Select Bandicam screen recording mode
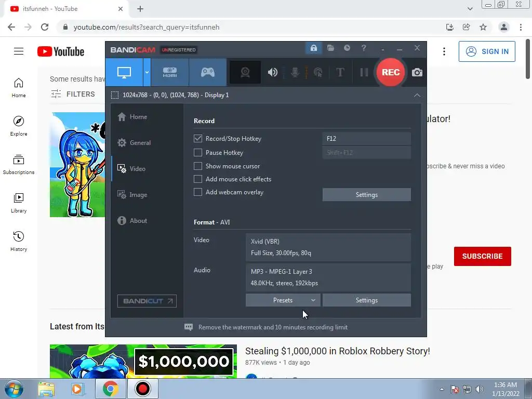Viewport: 532px width, 399px height. [x=124, y=72]
